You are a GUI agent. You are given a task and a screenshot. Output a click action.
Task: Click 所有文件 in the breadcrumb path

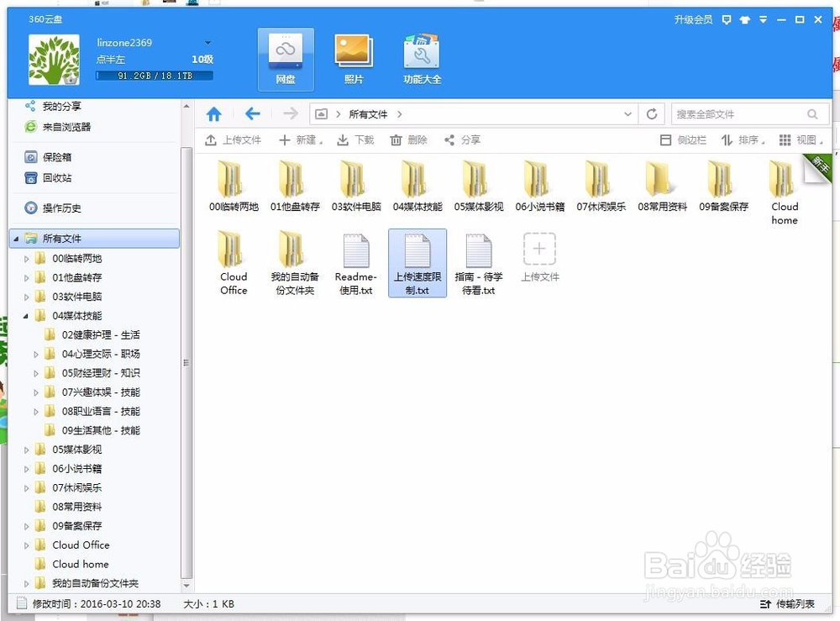point(368,114)
